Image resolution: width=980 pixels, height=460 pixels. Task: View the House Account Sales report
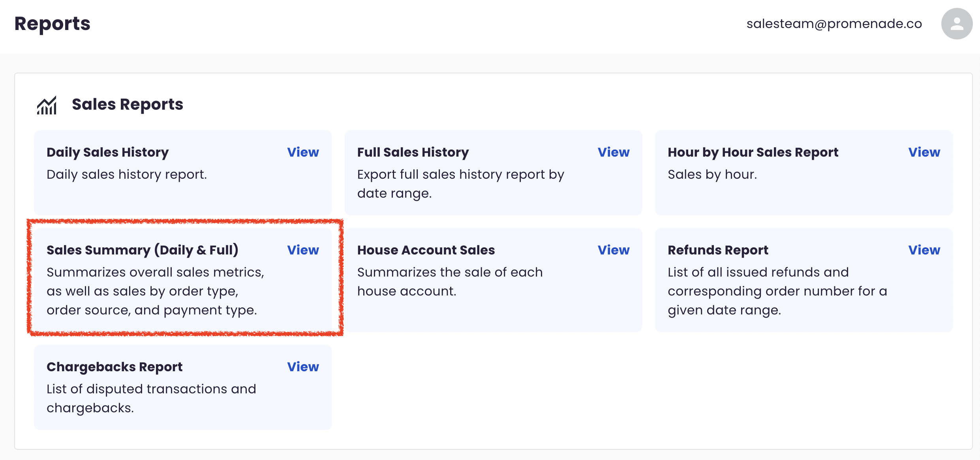click(613, 250)
